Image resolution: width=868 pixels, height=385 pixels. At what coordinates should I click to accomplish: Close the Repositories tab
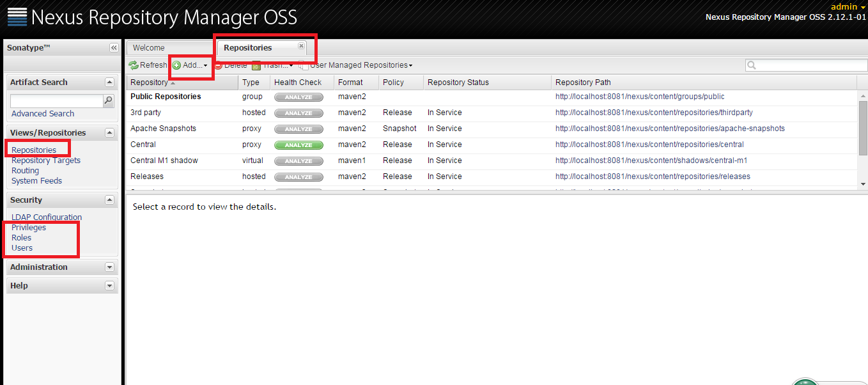click(301, 46)
